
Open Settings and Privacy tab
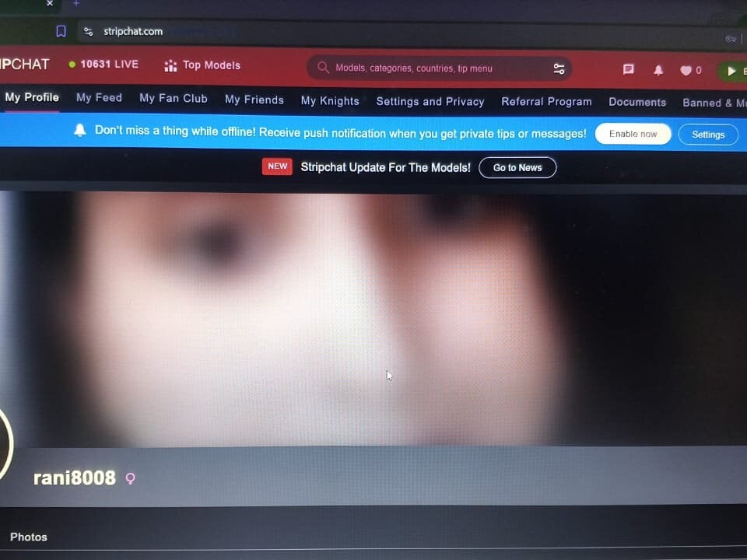tap(430, 101)
